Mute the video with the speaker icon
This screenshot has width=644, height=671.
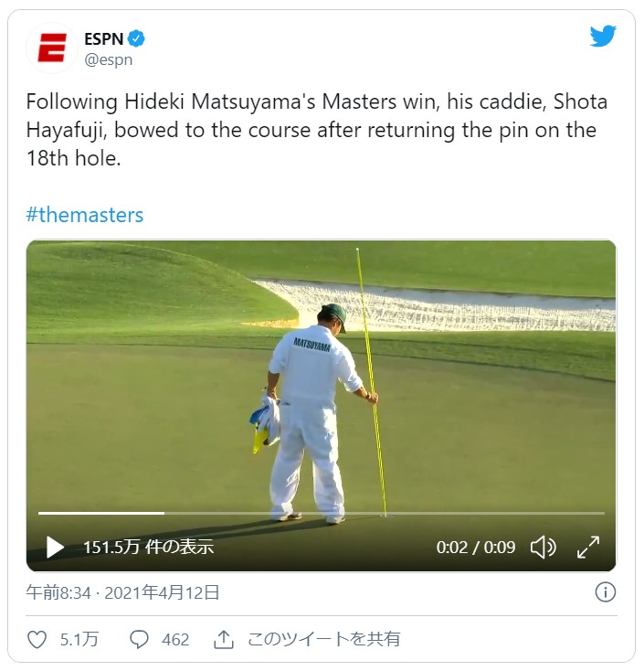pos(544,547)
